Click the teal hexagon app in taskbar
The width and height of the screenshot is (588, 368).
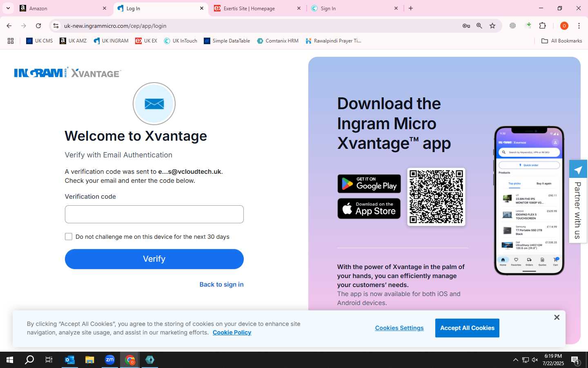(150, 360)
